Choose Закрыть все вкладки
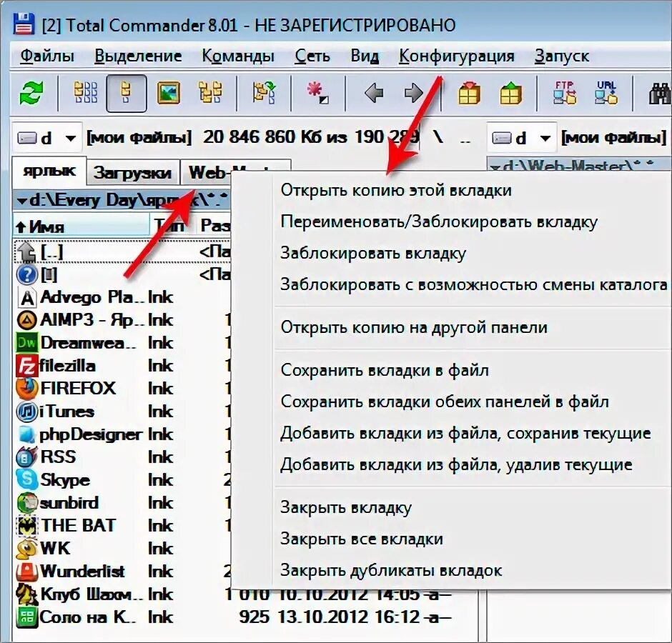672x643 pixels. 451,539
